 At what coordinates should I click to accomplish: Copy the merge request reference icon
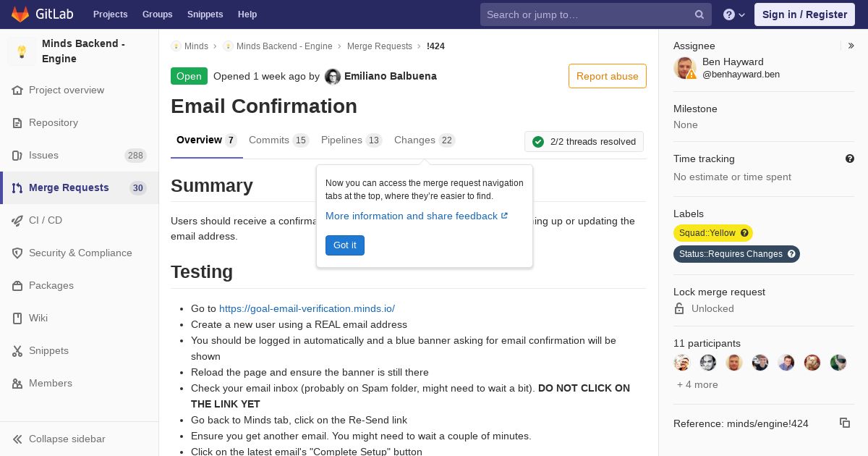844,423
